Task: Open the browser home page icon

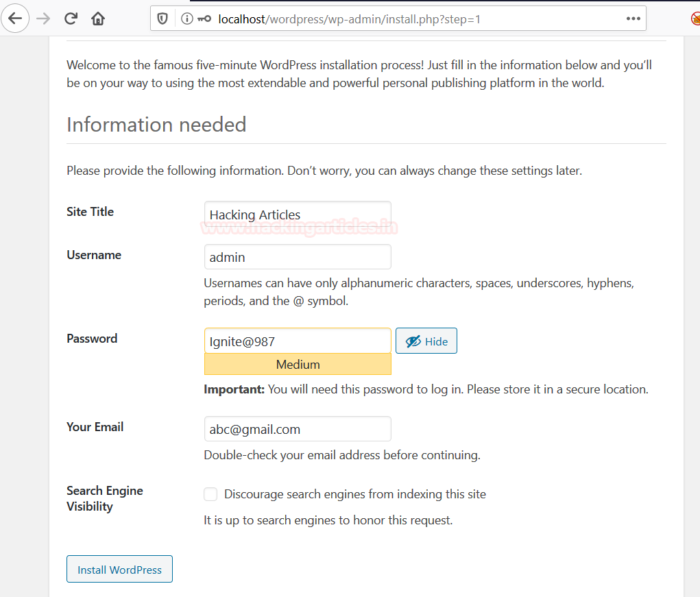Action: pos(98,19)
